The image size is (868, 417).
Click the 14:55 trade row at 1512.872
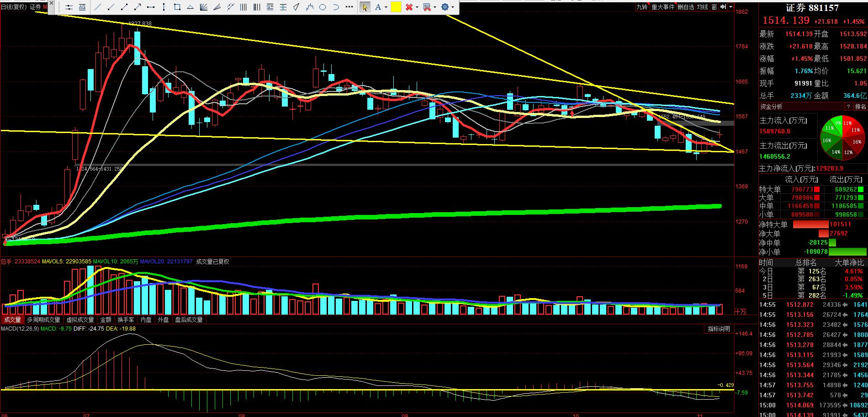tap(813, 305)
